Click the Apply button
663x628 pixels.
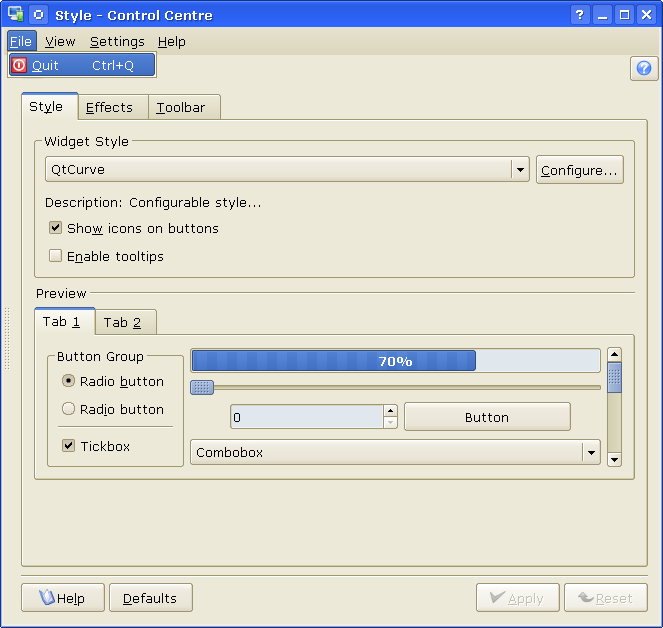coord(518,598)
